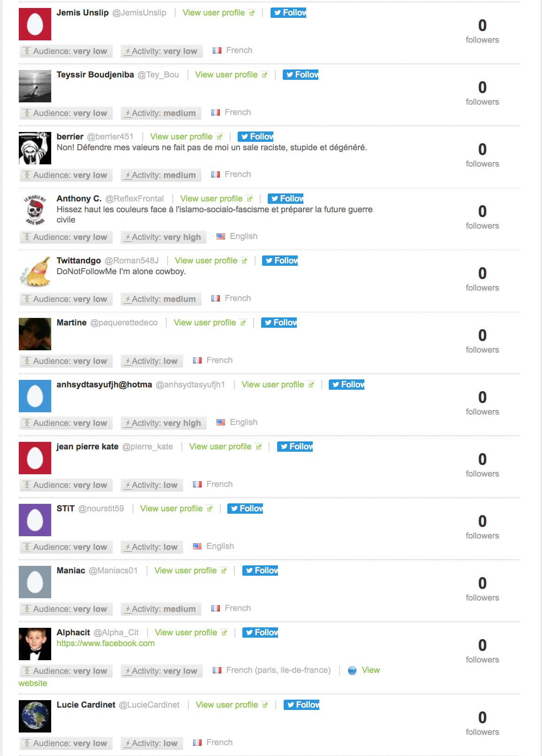Follow Martine @paquerettedeco
The image size is (542, 756).
(x=279, y=323)
